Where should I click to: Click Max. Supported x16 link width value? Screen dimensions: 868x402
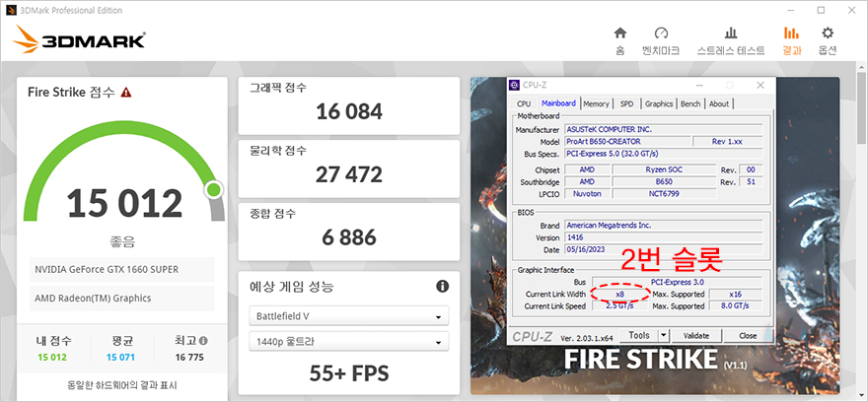click(735, 295)
